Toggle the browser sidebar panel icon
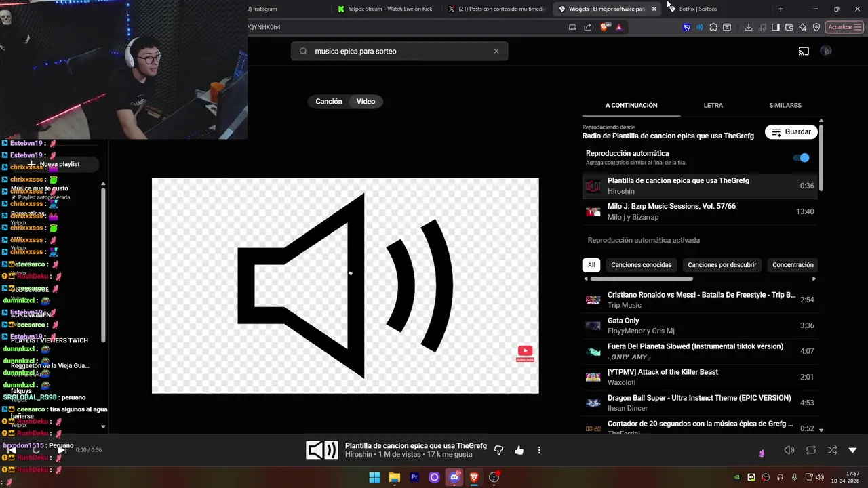This screenshot has width=868, height=488. click(x=776, y=27)
